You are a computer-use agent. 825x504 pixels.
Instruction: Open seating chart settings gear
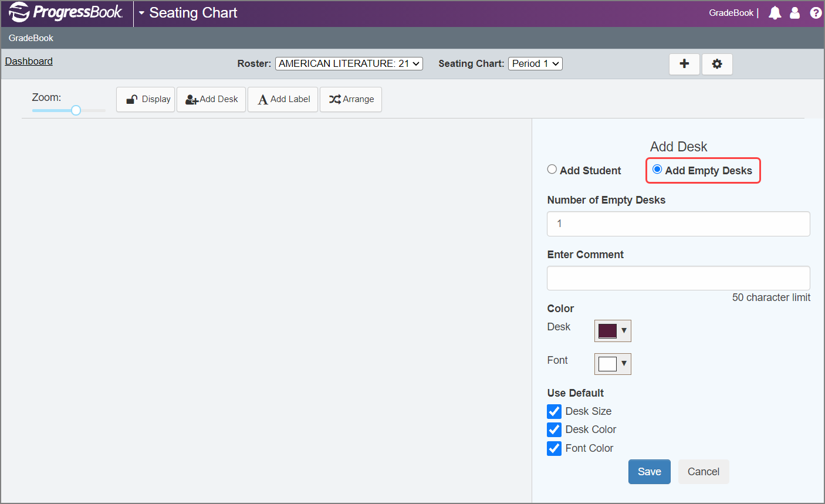[x=717, y=64]
